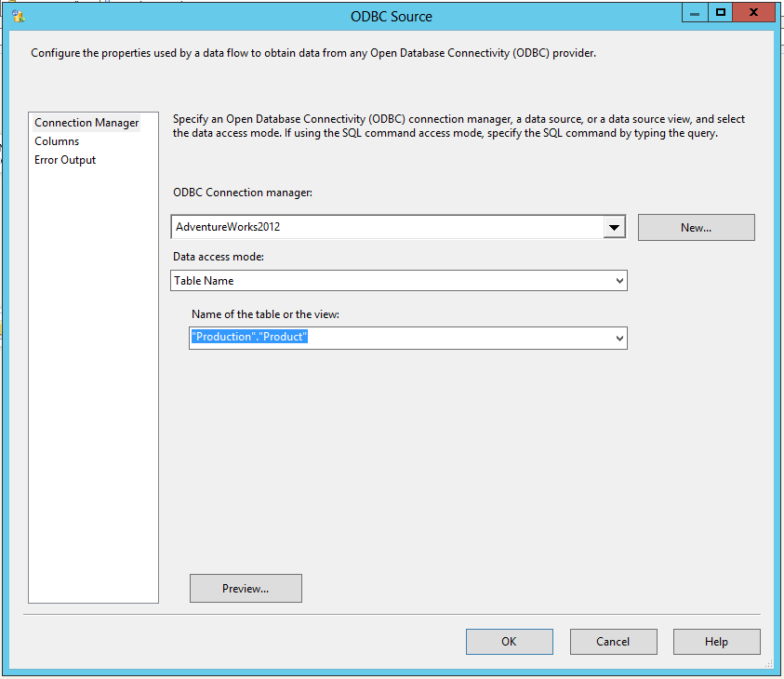Dismiss the dialog using Cancel
The width and height of the screenshot is (784, 679).
(x=613, y=641)
